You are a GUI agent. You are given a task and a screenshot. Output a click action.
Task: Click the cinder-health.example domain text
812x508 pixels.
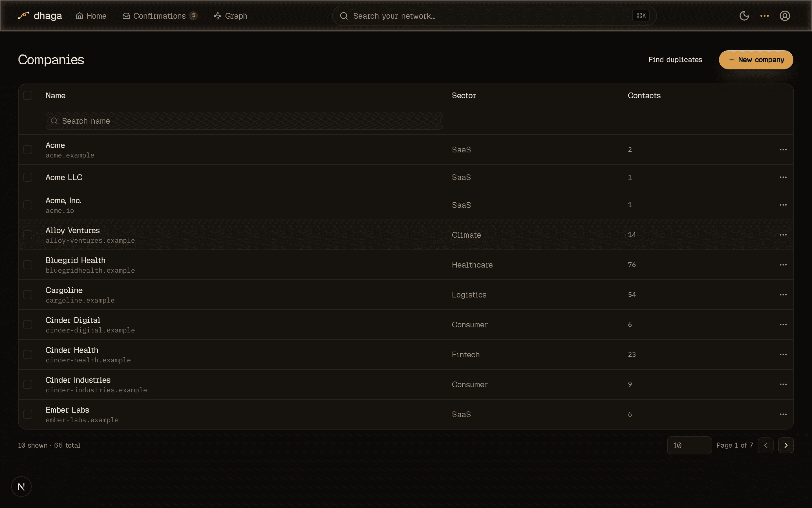point(88,360)
